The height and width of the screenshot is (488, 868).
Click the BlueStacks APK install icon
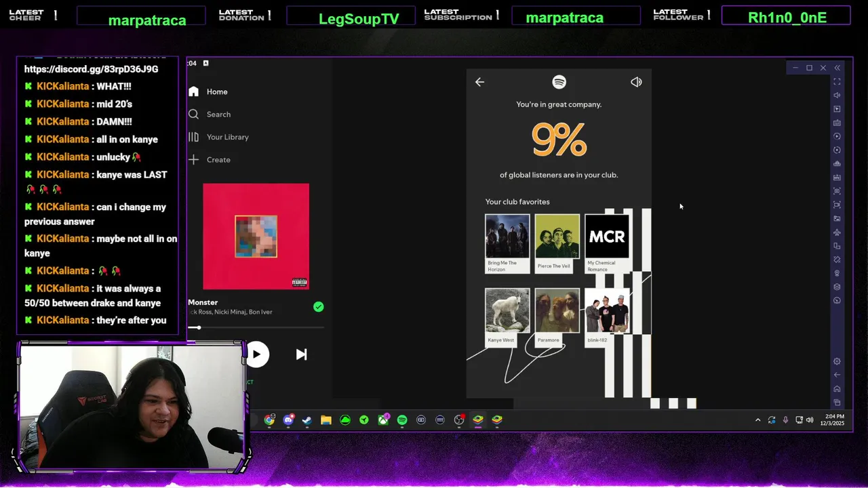pyautogui.click(x=837, y=178)
